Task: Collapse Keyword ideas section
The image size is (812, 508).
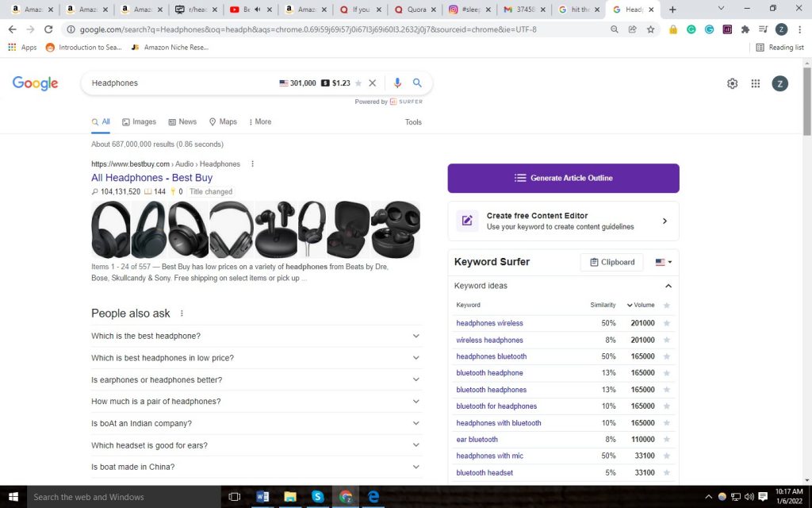Action: click(x=668, y=286)
